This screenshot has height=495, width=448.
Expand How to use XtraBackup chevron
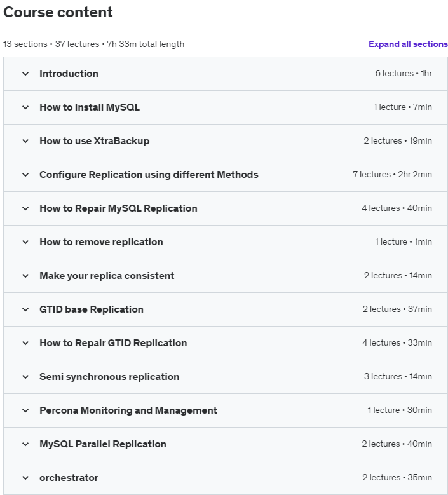[x=25, y=141]
